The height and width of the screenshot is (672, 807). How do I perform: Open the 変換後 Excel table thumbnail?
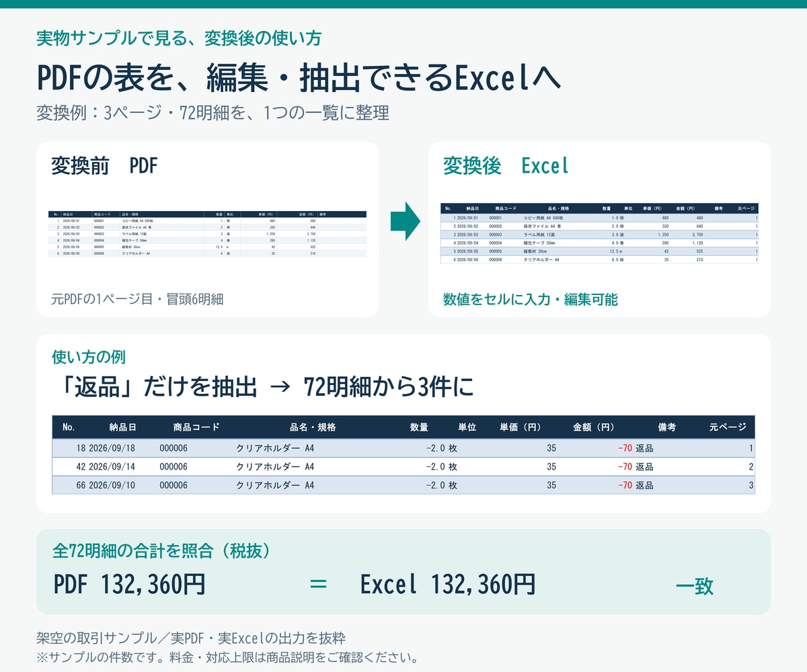(599, 233)
